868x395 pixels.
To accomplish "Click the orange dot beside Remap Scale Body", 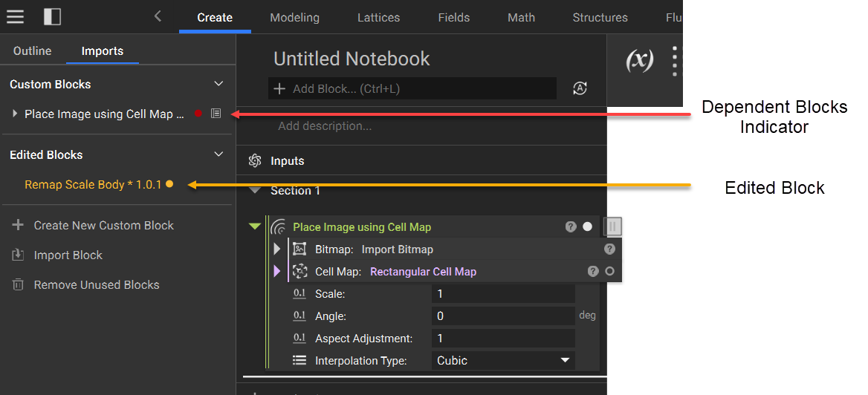I will click(169, 184).
